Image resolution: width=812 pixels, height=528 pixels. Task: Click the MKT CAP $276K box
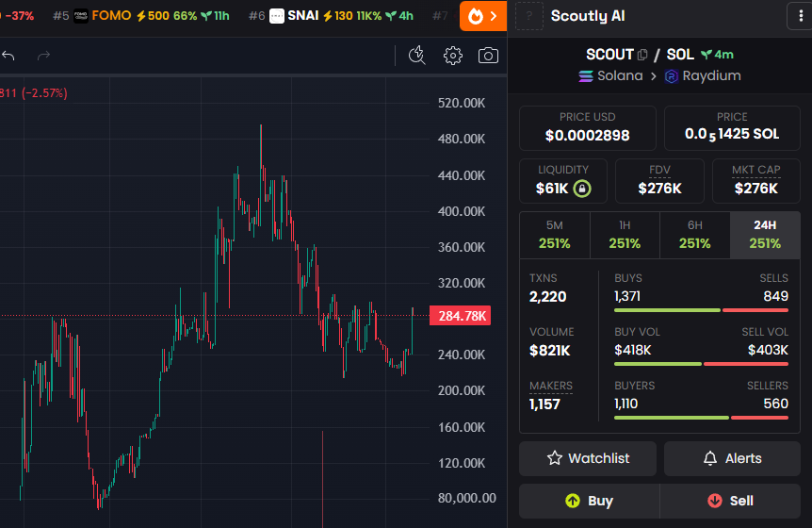[756, 181]
